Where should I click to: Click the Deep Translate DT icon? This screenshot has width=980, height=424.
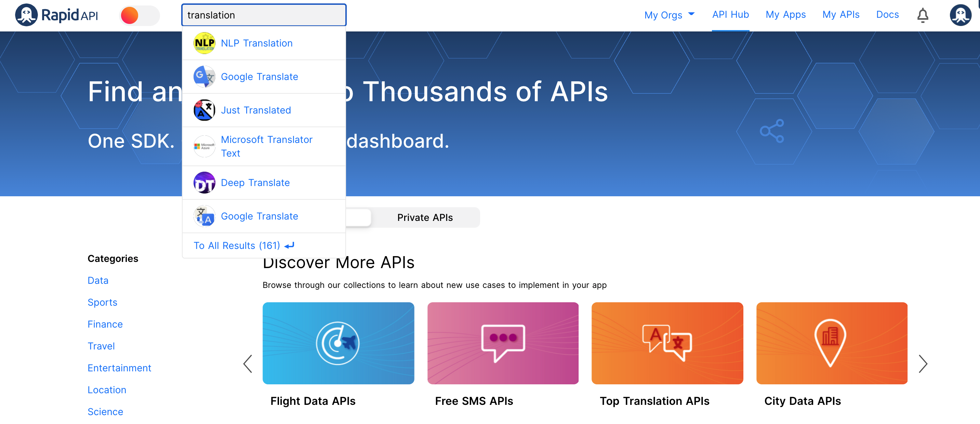(x=204, y=183)
